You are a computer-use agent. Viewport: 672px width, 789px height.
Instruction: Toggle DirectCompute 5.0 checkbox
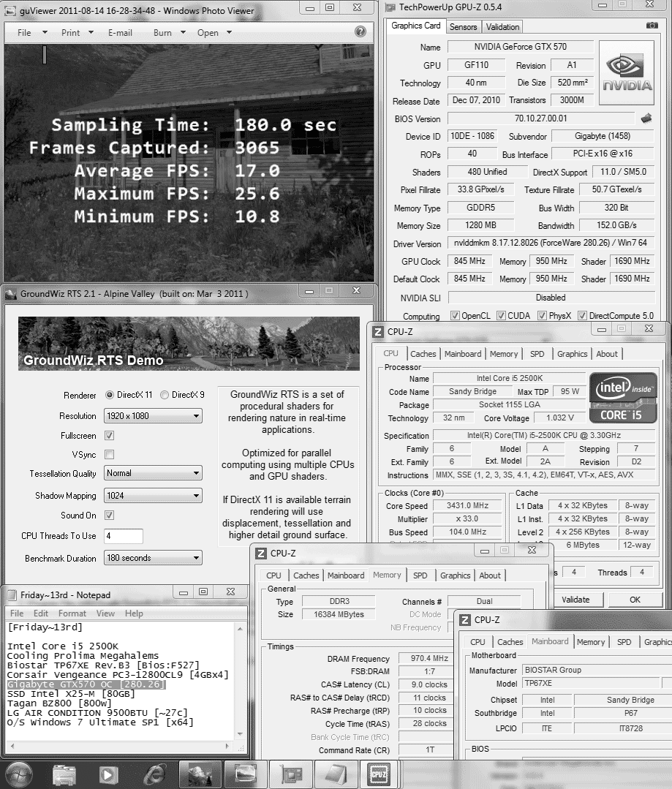click(582, 315)
